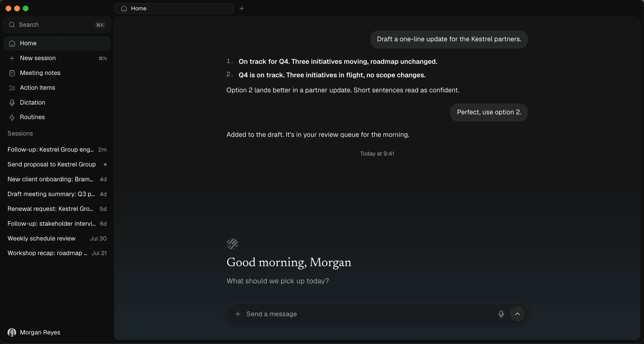Click the message 'Perfect, use option 2.'
Screen dimensions: 644x344
coord(489,112)
